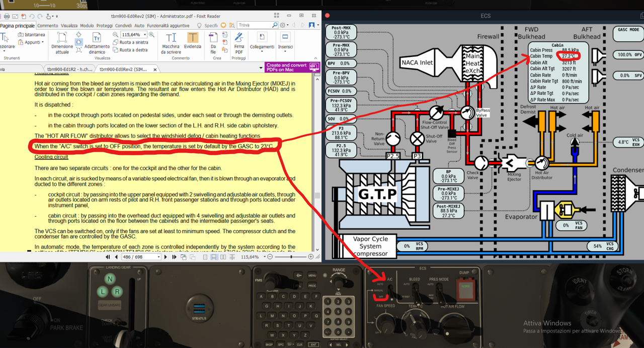Flip the A/C switch on ECS panel
This screenshot has width=644, height=348.
tap(391, 293)
